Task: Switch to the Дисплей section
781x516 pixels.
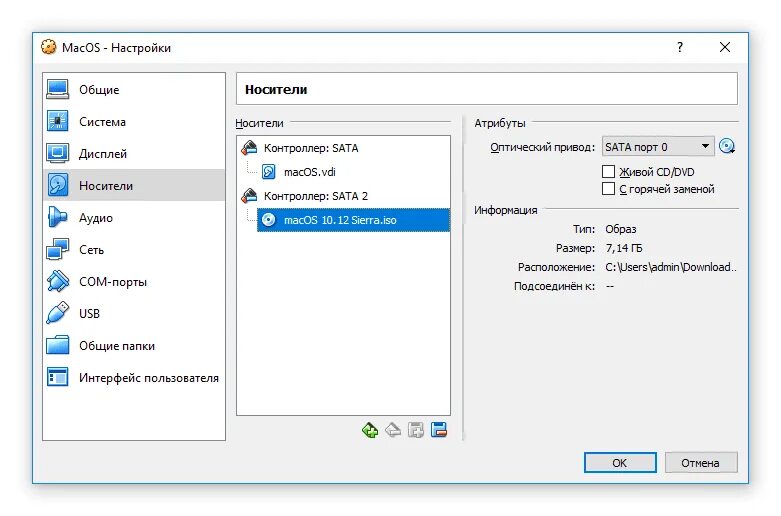Action: 133,154
